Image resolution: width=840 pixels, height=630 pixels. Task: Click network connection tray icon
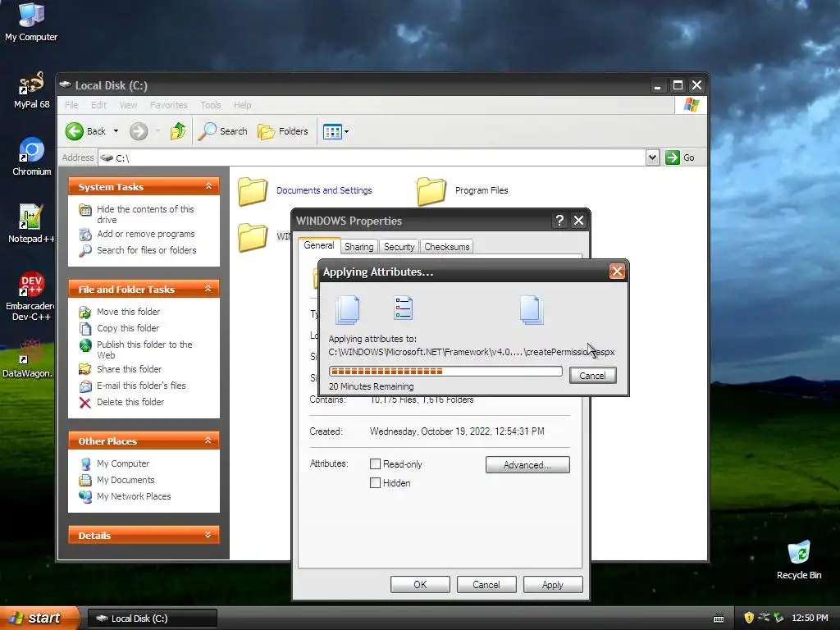[x=764, y=618]
